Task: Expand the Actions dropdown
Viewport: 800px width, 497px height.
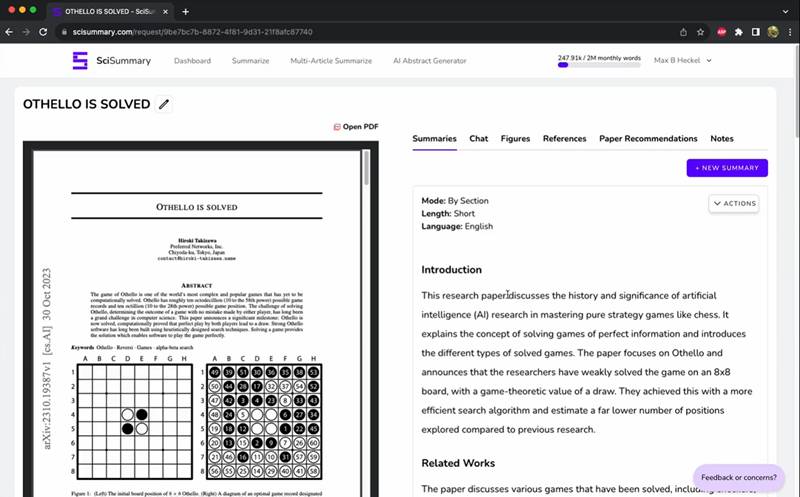Action: 734,204
